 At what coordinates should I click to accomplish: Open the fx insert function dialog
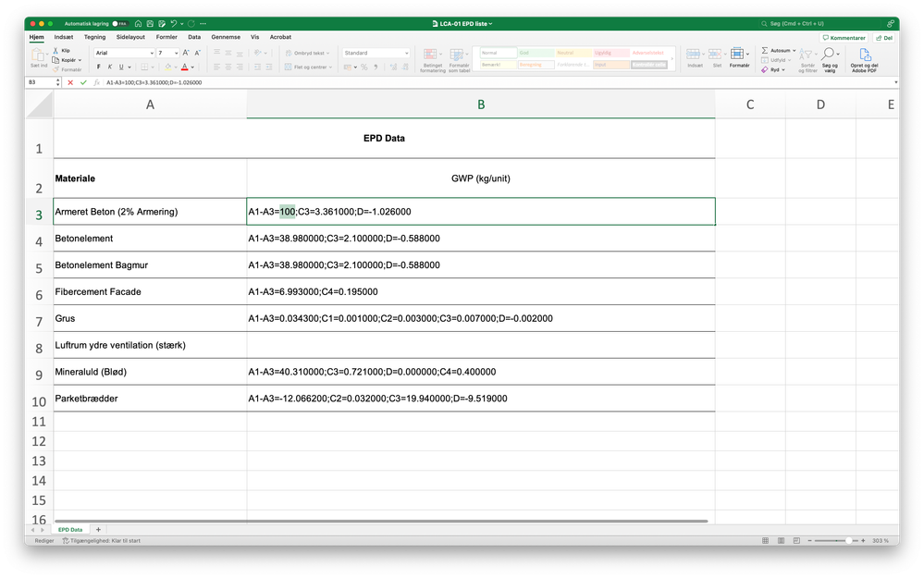pos(96,82)
